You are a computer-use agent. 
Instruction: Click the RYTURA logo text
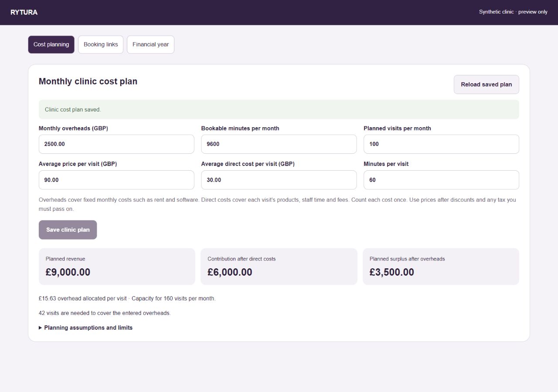24,12
